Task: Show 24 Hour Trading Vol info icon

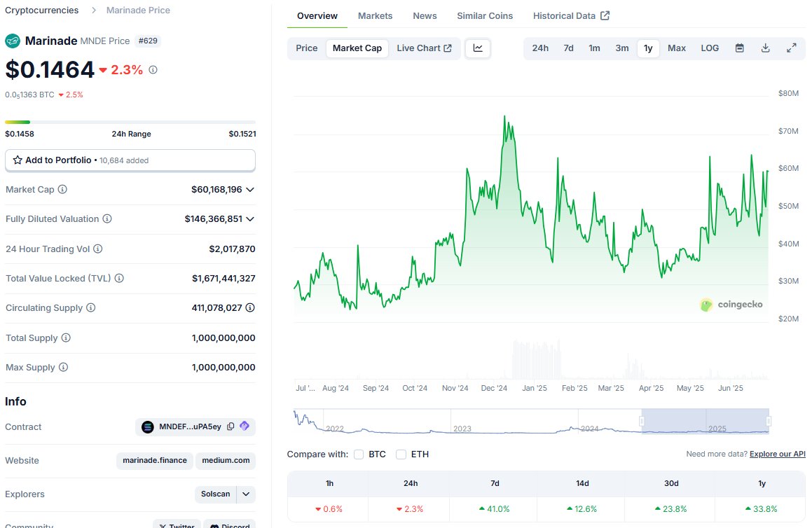Action: 98,249
